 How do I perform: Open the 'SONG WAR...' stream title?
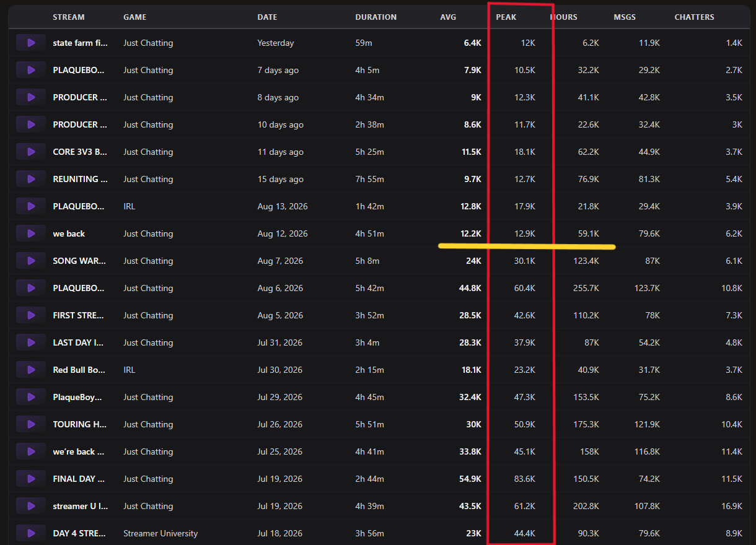pos(79,261)
